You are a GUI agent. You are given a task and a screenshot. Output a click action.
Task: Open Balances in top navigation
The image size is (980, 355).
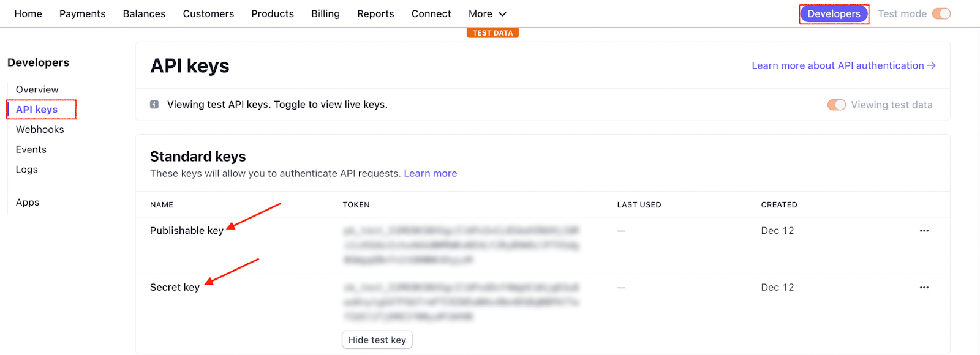point(144,13)
